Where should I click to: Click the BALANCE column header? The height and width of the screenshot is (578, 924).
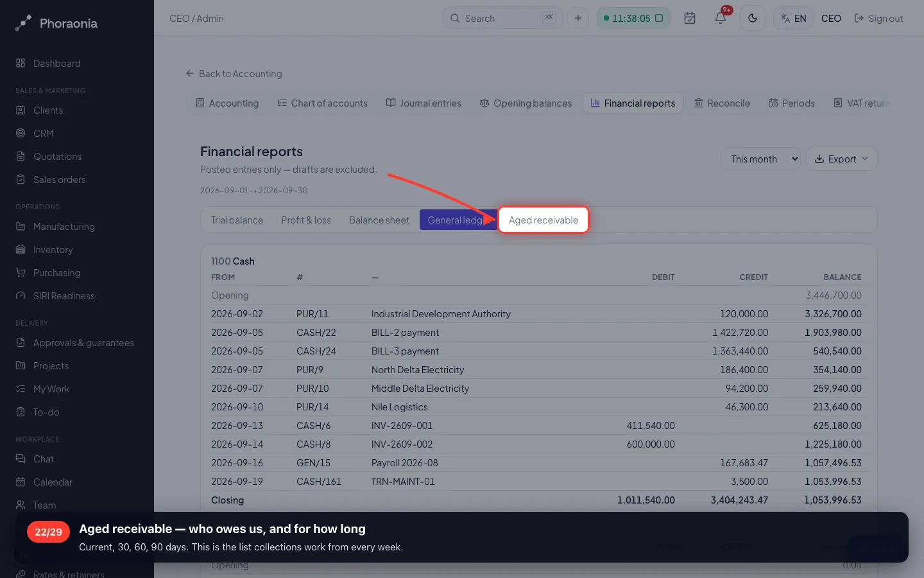click(x=842, y=277)
